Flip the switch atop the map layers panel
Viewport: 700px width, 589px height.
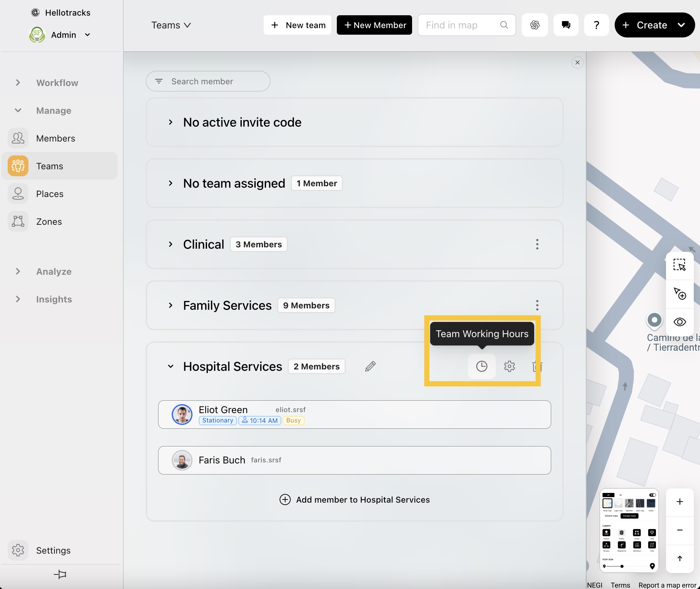coord(652,495)
